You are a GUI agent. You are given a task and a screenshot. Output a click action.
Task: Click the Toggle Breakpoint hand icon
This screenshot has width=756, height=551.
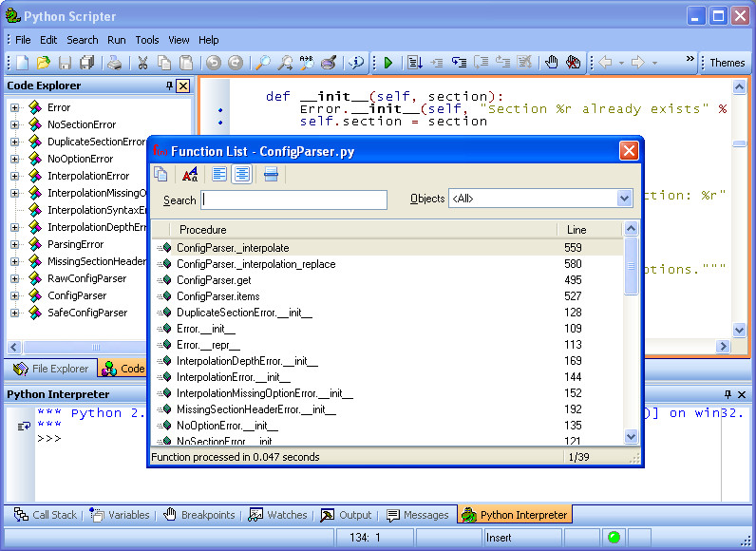551,62
